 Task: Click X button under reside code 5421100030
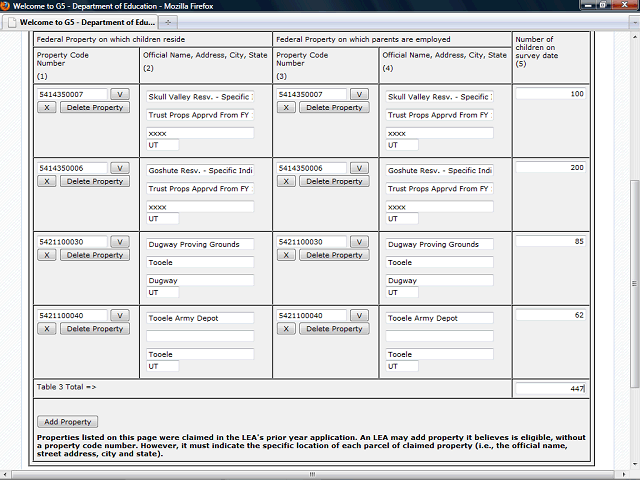[x=47, y=255]
